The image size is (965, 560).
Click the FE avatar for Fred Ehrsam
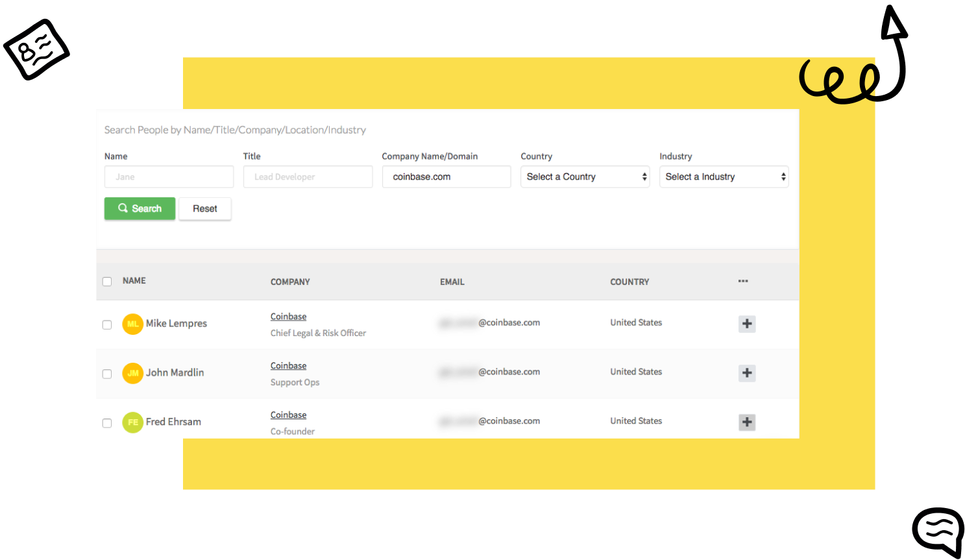click(x=132, y=422)
